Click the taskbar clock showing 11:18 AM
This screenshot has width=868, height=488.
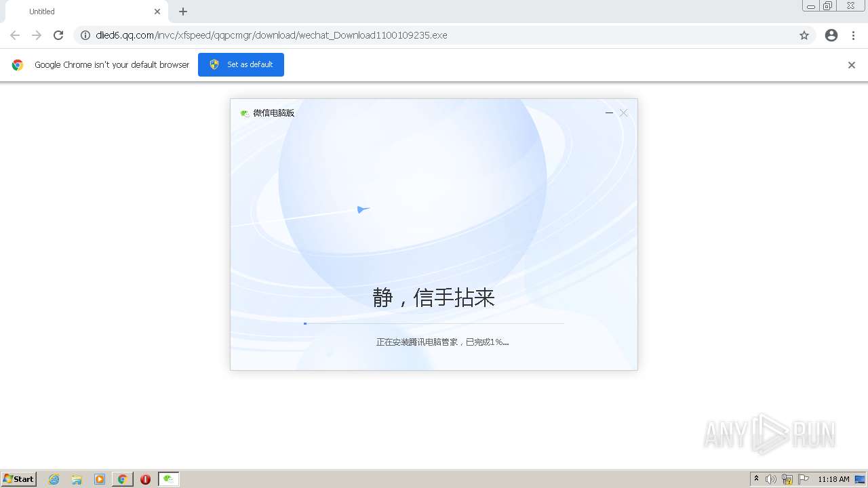[x=833, y=479]
